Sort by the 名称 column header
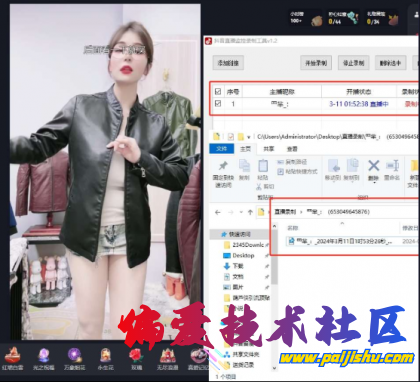Screen dimensions: 420x382 coord(293,228)
